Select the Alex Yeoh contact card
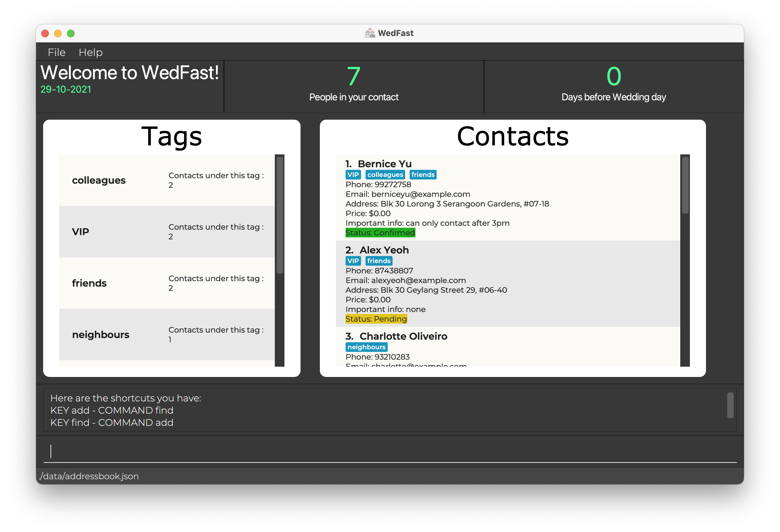The width and height of the screenshot is (780, 532). [x=537, y=284]
